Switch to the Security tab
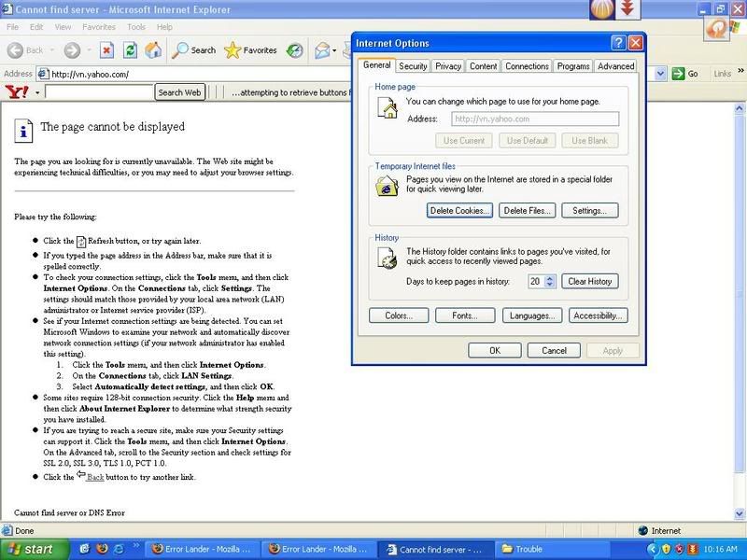 [x=413, y=66]
